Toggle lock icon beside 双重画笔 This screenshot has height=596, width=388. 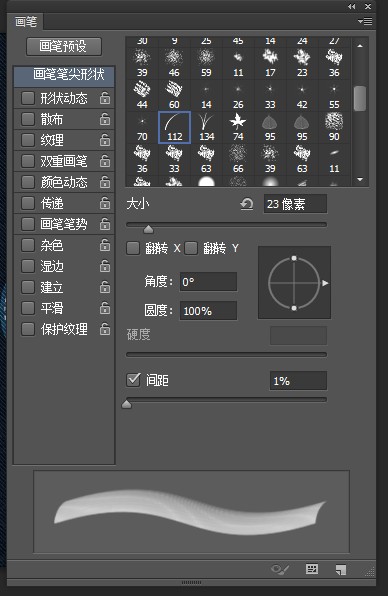[x=105, y=161]
